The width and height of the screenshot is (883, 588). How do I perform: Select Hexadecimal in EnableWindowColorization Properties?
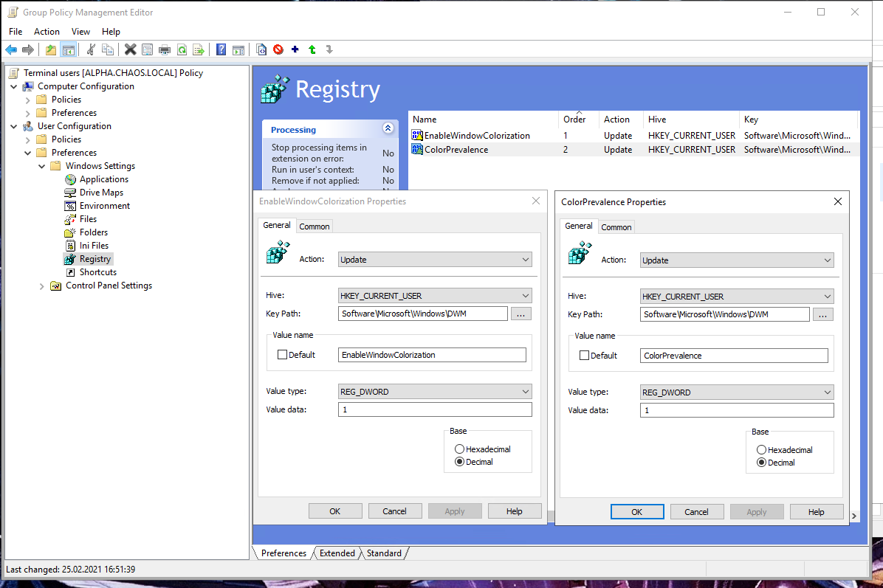click(x=459, y=449)
